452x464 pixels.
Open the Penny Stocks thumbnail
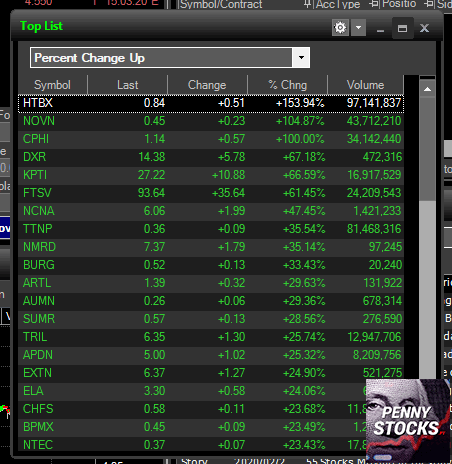(x=408, y=421)
